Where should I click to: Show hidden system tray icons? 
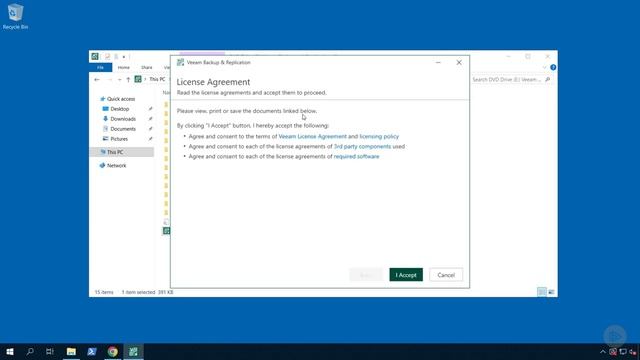[x=603, y=352]
